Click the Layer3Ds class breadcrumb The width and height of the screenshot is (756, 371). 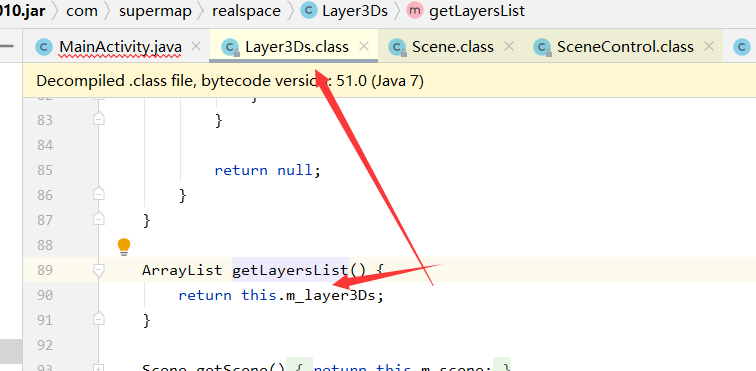coord(354,11)
